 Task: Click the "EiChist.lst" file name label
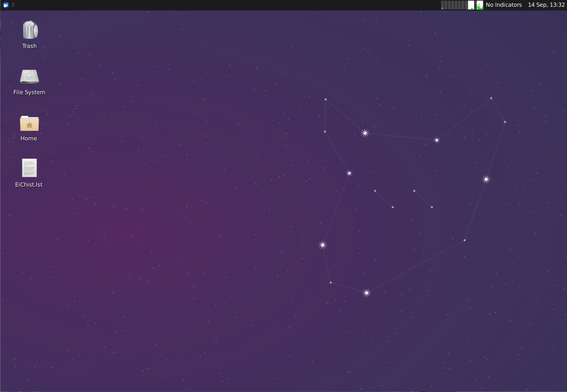click(29, 184)
